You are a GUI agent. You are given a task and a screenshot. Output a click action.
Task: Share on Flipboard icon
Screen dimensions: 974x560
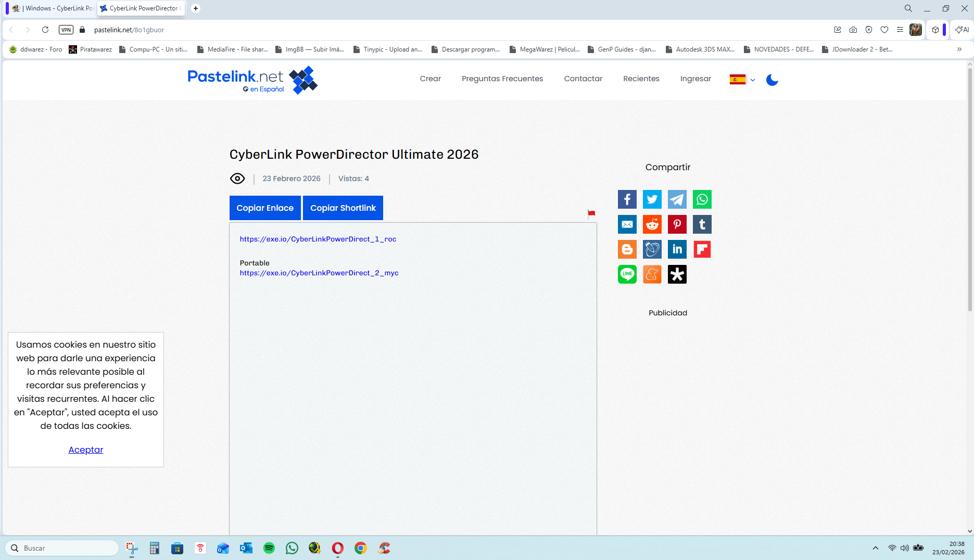[x=702, y=249]
